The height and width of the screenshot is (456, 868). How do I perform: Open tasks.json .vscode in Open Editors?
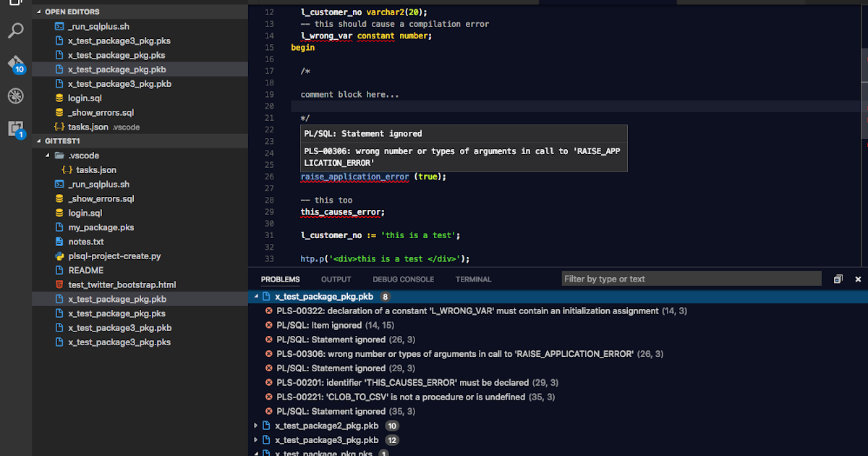140,127
